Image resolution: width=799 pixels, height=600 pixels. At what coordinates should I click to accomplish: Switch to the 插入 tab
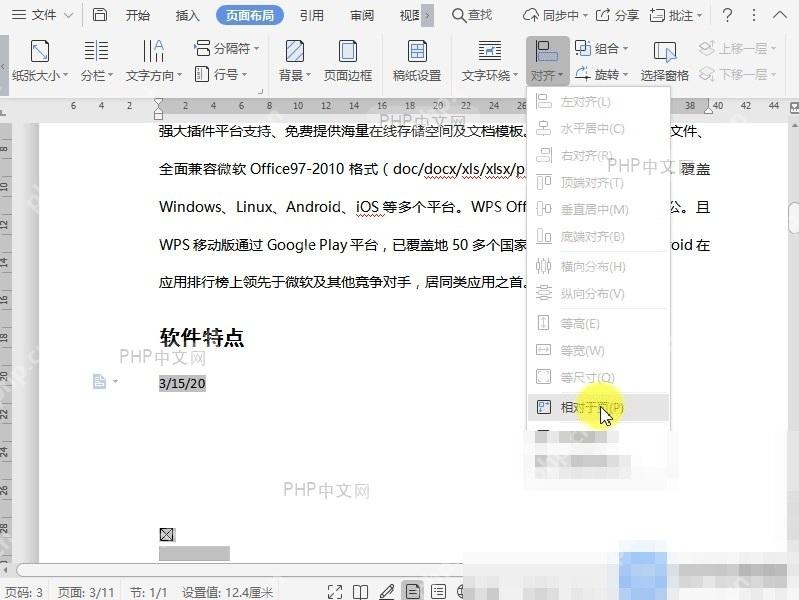[187, 15]
